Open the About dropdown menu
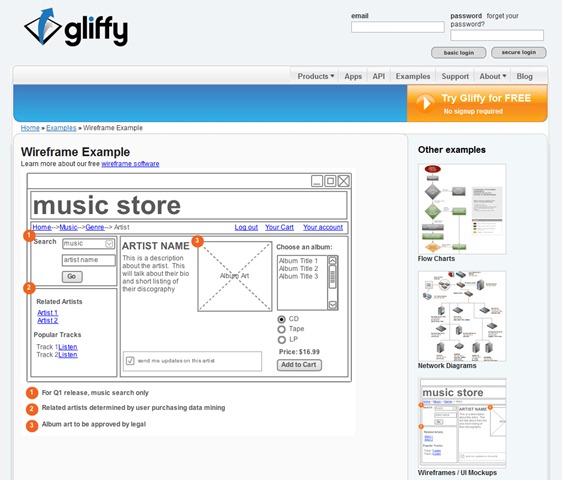The image size is (562, 480). click(493, 76)
